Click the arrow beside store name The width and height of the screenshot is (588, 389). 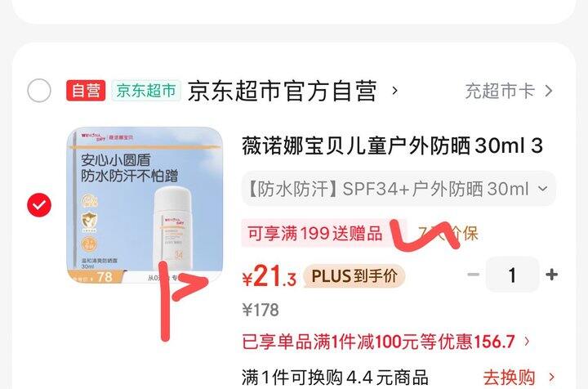click(x=394, y=91)
